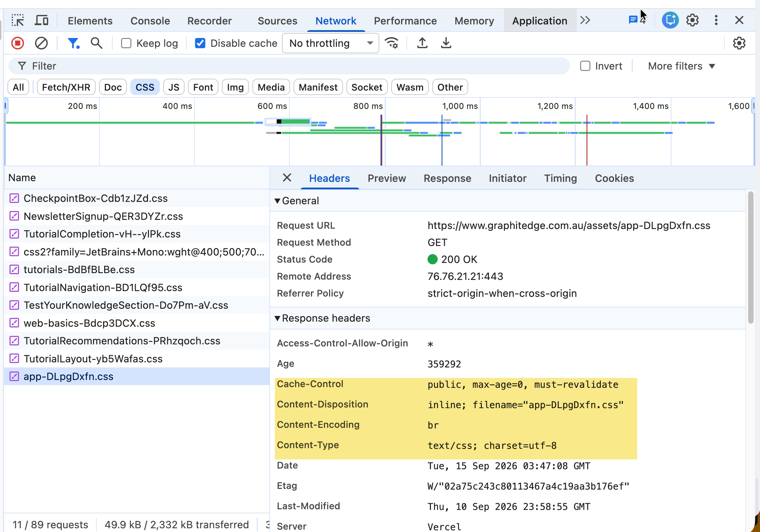Open the Memory tab

tap(474, 21)
